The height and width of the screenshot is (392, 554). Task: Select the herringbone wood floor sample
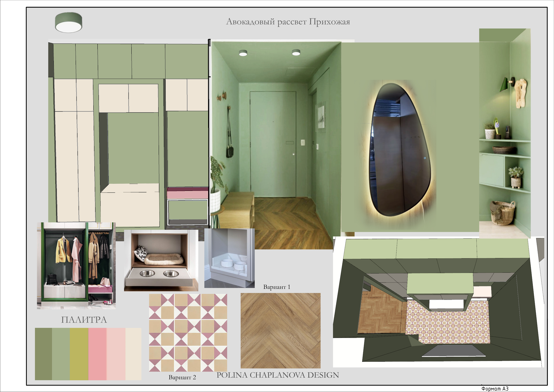pyautogui.click(x=280, y=331)
